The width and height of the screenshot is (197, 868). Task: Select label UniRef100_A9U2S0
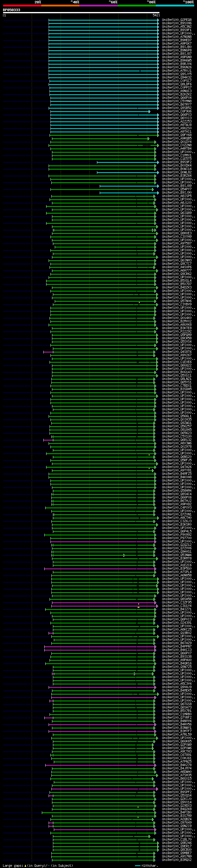coord(177,128)
